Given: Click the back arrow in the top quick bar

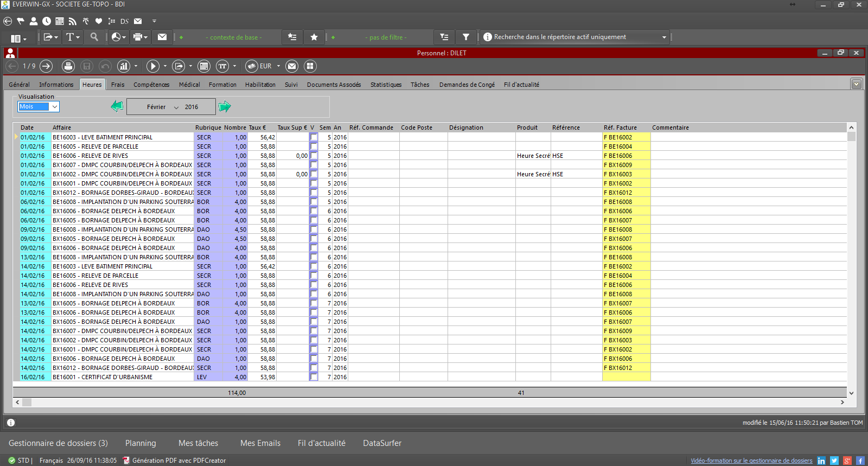Looking at the screenshot, I should [8, 21].
